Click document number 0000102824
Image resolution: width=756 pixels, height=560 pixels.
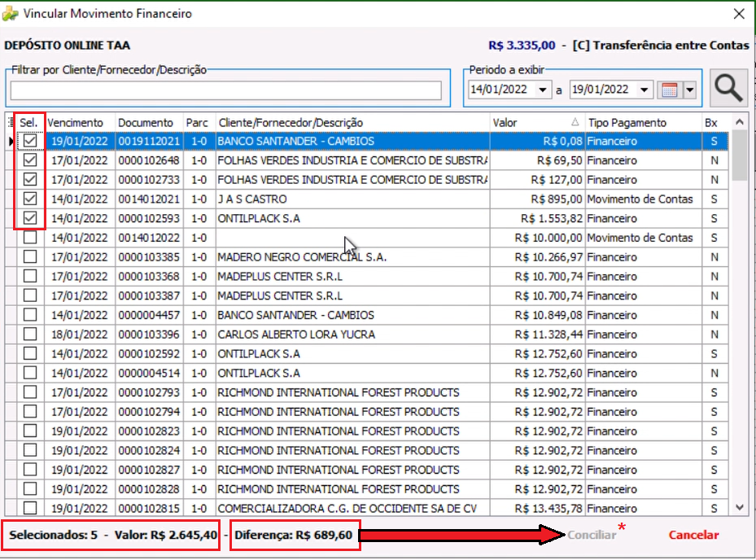coord(149,450)
